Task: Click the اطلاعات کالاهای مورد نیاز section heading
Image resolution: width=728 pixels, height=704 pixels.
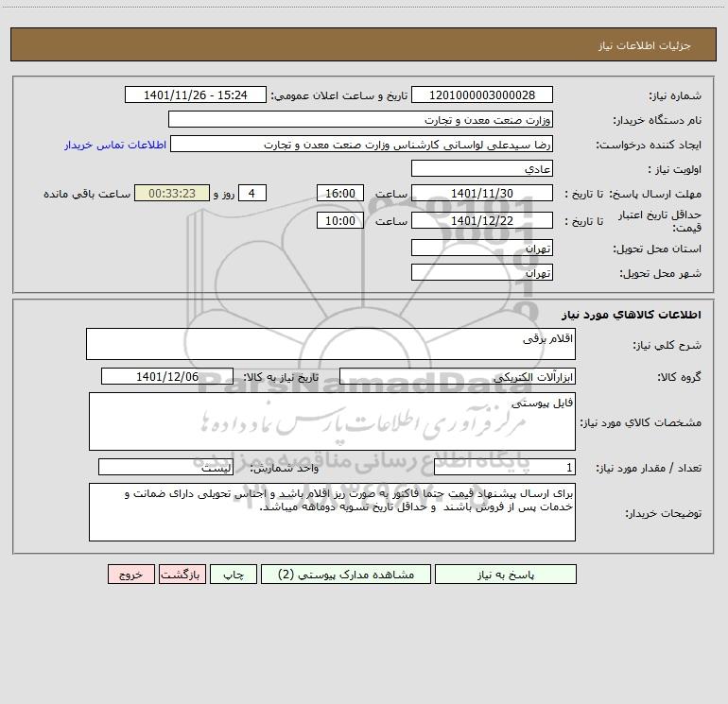Action: pyautogui.click(x=632, y=315)
